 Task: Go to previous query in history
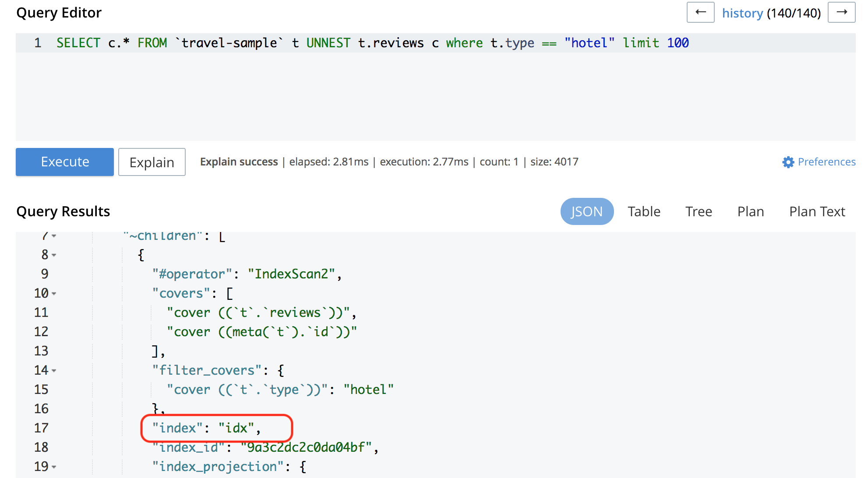700,12
